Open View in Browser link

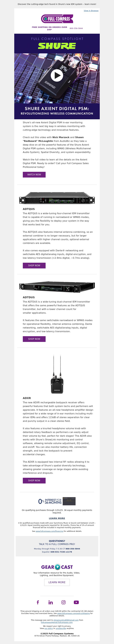(91, 11)
